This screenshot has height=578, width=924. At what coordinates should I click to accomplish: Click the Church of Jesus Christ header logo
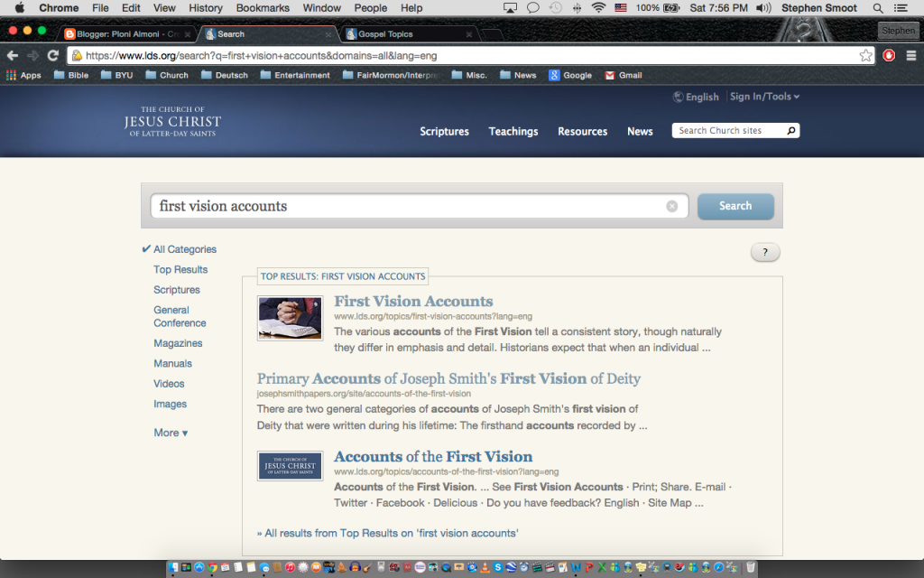(x=172, y=122)
